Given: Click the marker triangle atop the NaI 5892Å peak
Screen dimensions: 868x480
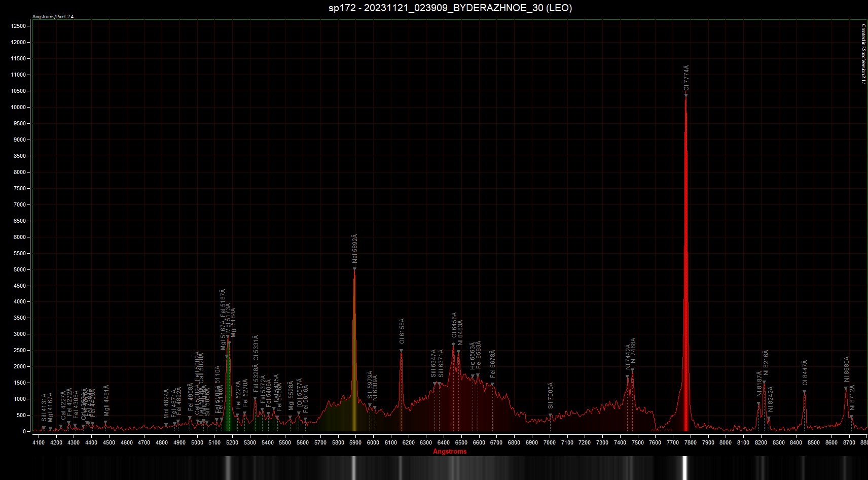Looking at the screenshot, I should pos(354,269).
